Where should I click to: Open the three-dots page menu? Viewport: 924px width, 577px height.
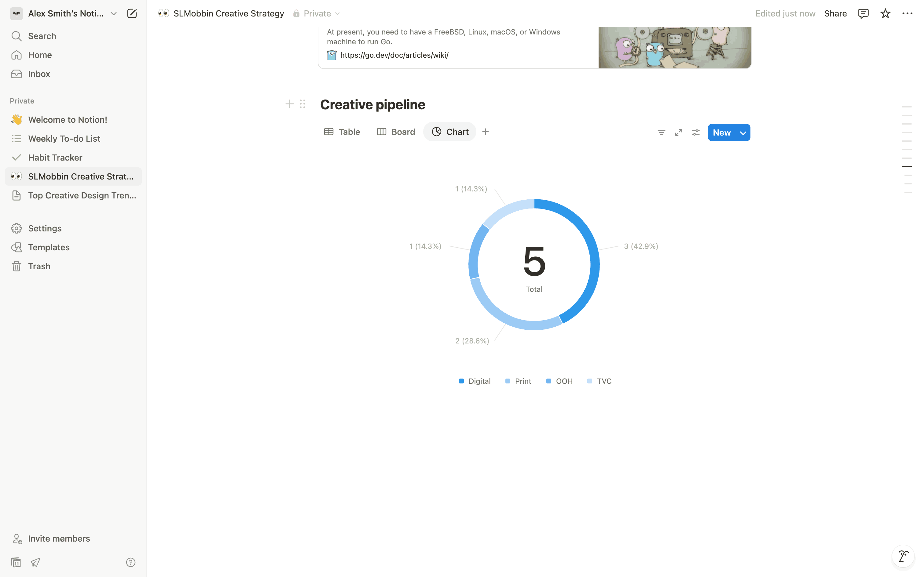click(x=907, y=14)
